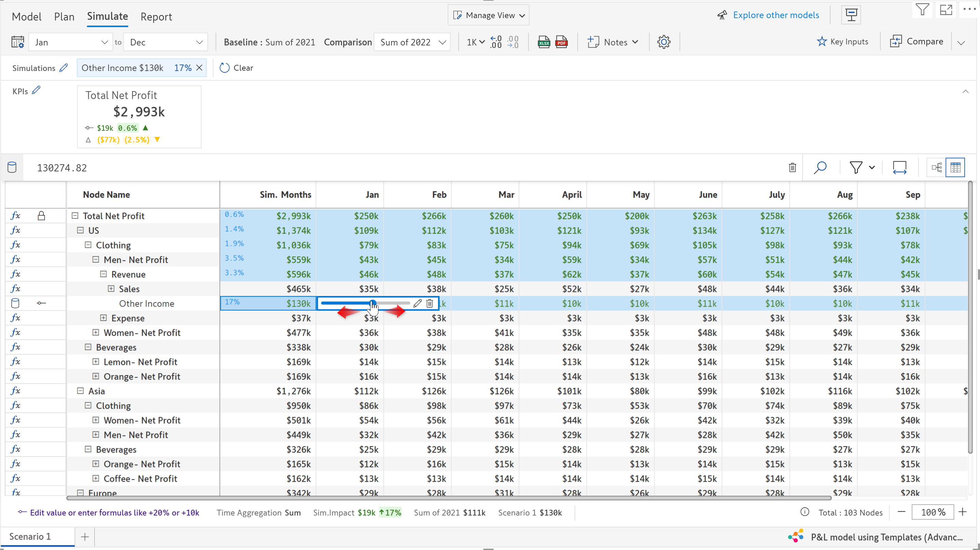This screenshot has width=980, height=550.
Task: Expand the Sales node
Action: (111, 289)
